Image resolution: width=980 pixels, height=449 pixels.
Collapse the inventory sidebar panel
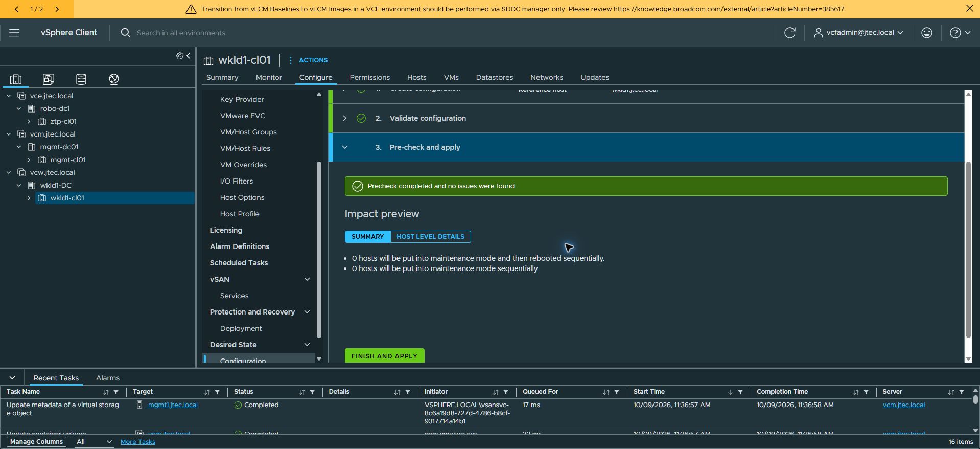click(x=188, y=56)
